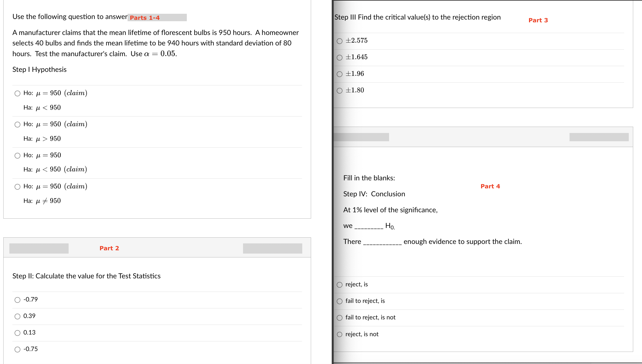Select hypothesis where Ha μ < 950 is claim
This screenshot has height=364, width=642.
pyautogui.click(x=17, y=156)
